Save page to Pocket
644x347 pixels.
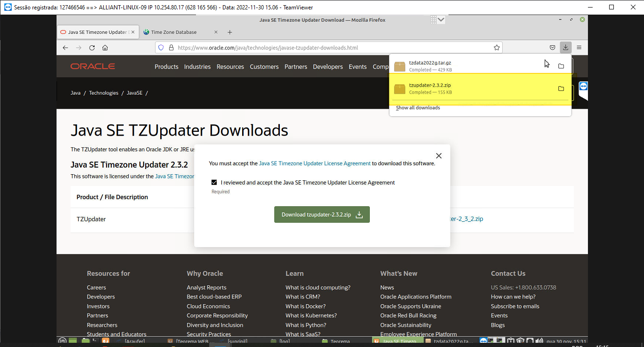(553, 48)
